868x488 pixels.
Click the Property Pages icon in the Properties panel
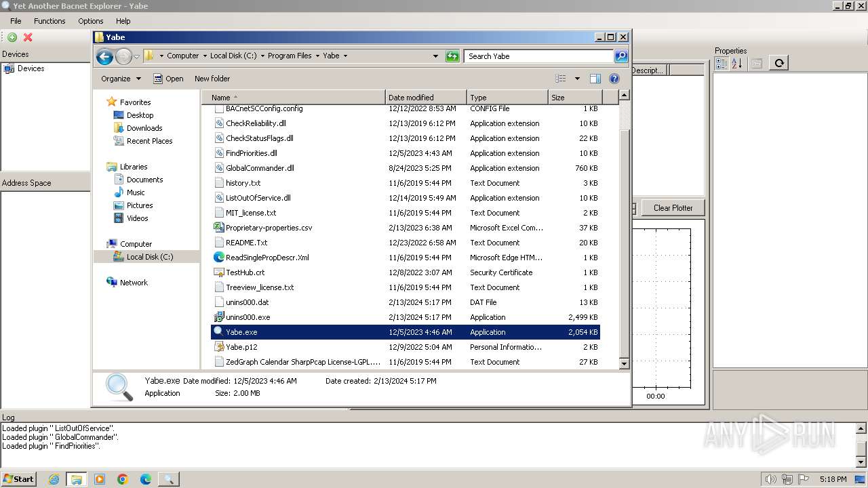pos(757,63)
